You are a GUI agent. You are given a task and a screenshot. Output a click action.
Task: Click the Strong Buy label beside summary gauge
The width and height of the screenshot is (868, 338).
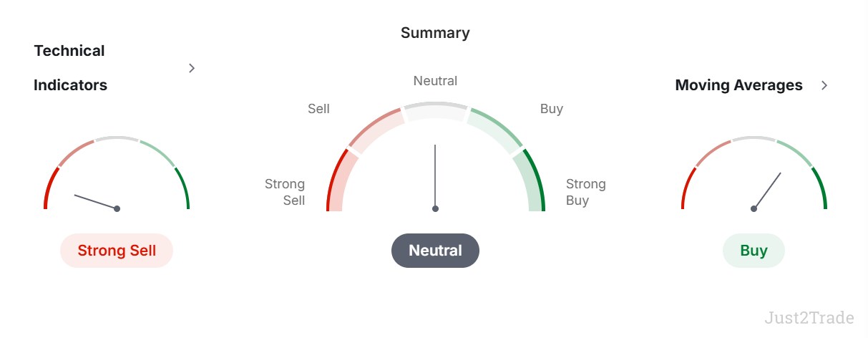(586, 192)
